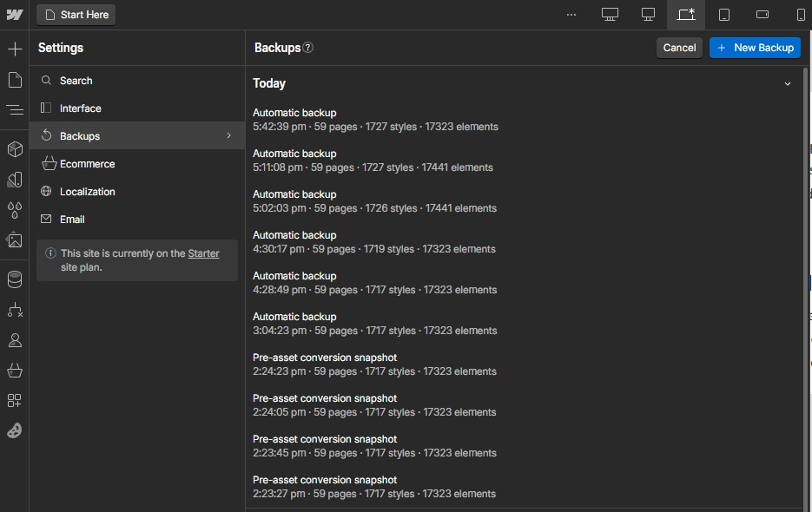Switch to the medium desktop breakpoint
Image resolution: width=812 pixels, height=512 pixels.
pos(649,15)
